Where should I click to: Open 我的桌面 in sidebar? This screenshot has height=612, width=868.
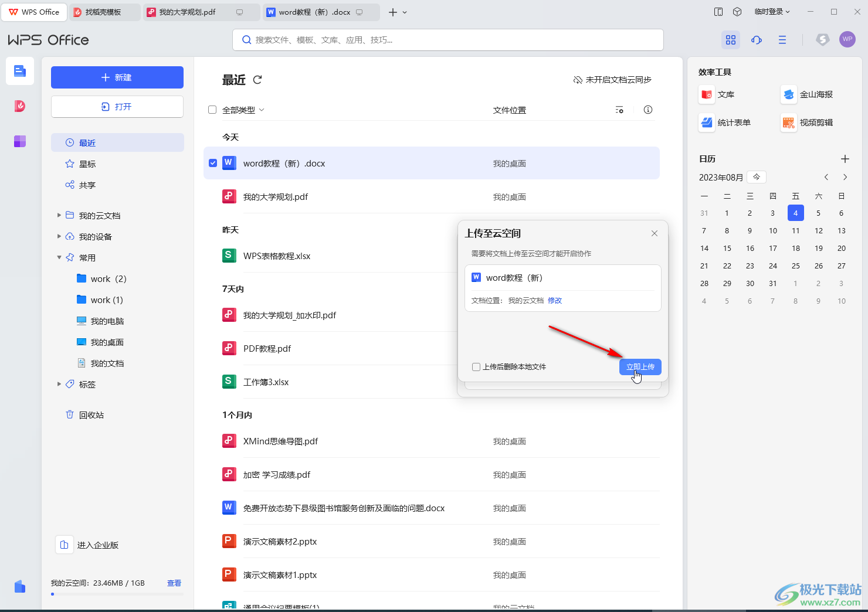coord(100,342)
